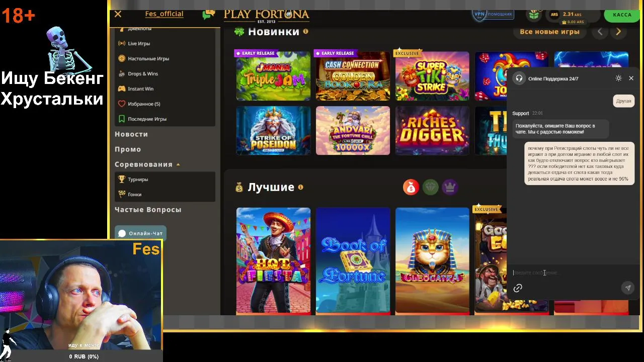Go to next new games with right arrow
This screenshot has width=644, height=362.
618,32
